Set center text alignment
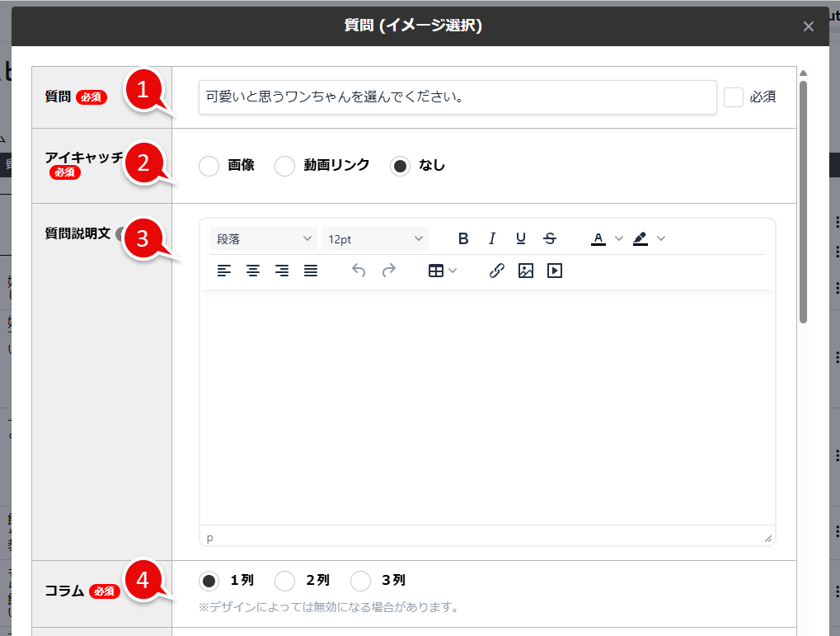This screenshot has width=840, height=636. (253, 270)
